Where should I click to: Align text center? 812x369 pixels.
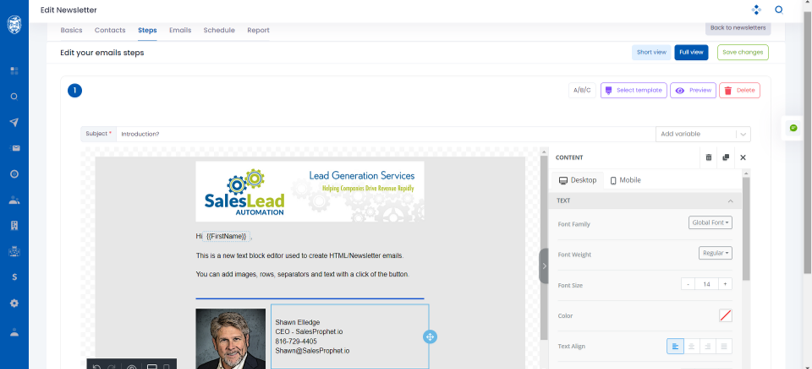click(x=691, y=346)
